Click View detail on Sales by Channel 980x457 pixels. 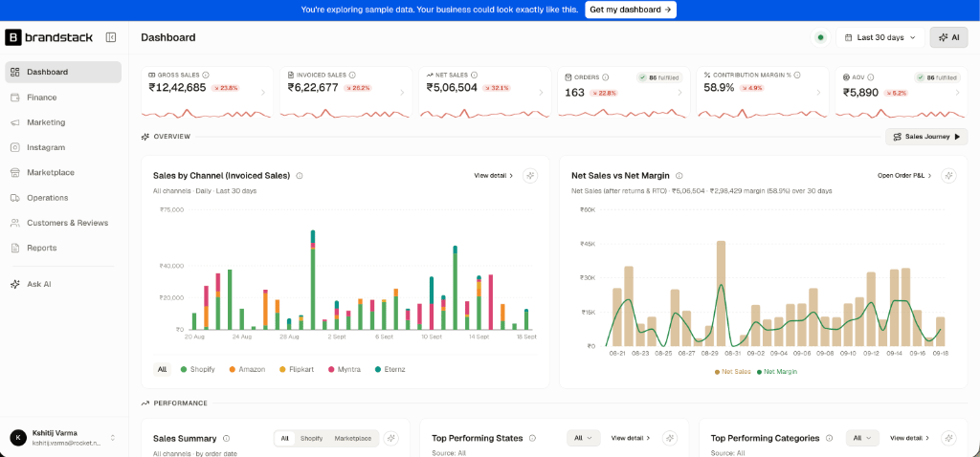point(493,175)
